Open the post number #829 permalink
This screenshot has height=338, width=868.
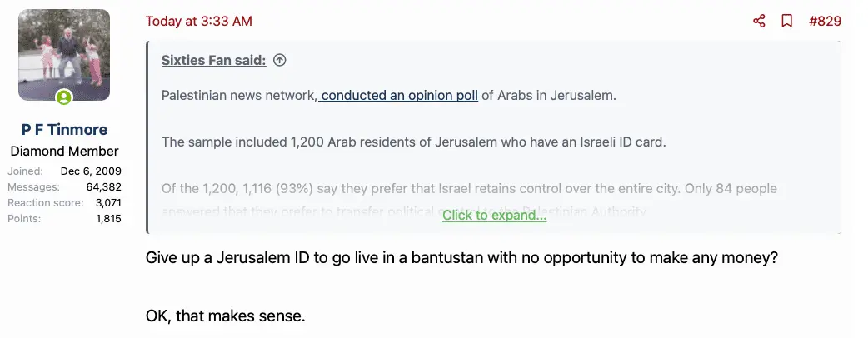point(824,21)
